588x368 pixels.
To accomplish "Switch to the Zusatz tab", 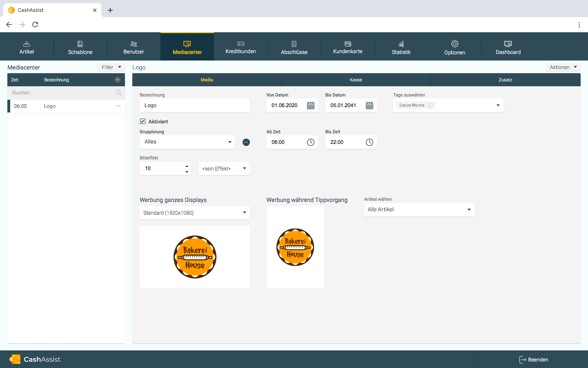I will (x=506, y=80).
